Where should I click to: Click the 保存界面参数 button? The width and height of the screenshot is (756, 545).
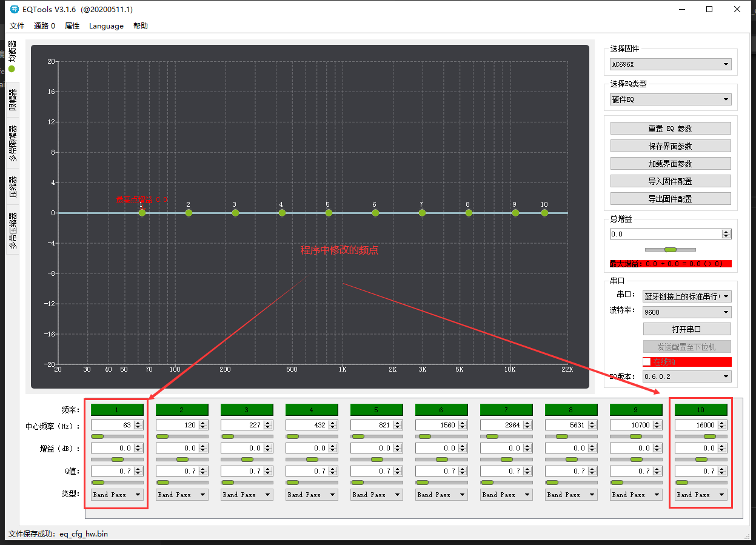671,146
